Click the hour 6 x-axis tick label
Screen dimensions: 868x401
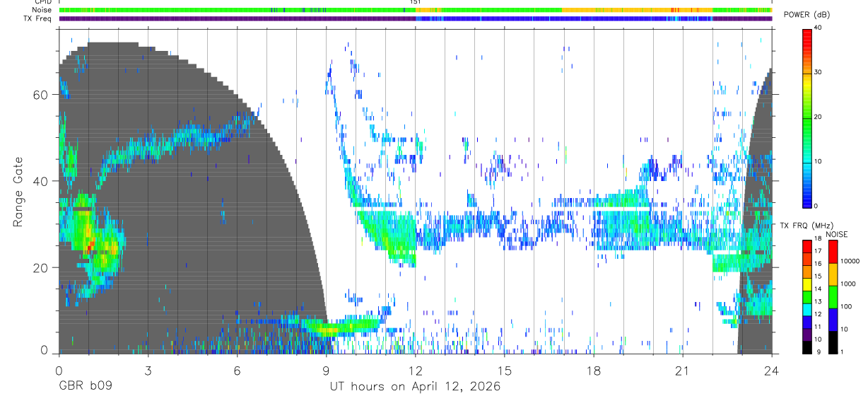(x=237, y=371)
